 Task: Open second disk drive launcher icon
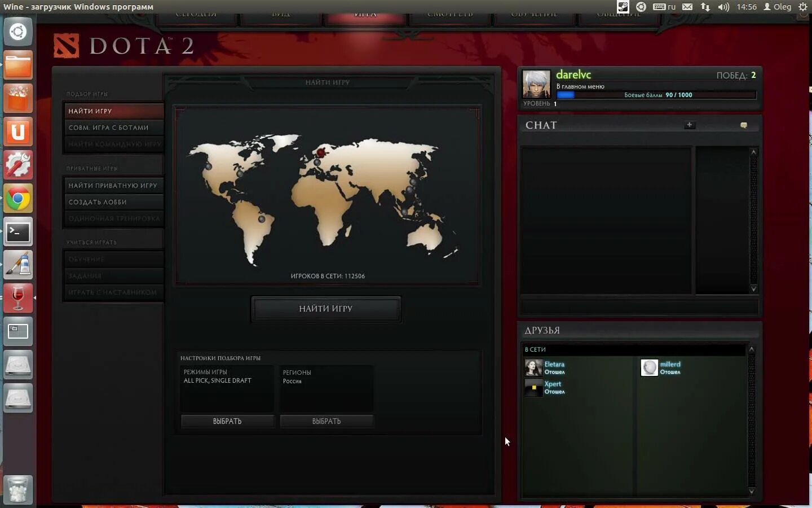[18, 398]
